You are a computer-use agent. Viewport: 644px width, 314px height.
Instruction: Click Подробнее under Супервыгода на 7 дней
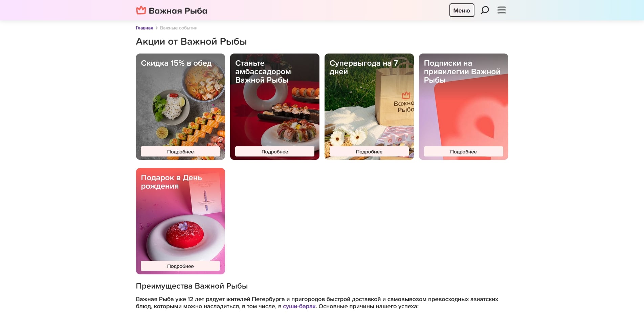[369, 151]
